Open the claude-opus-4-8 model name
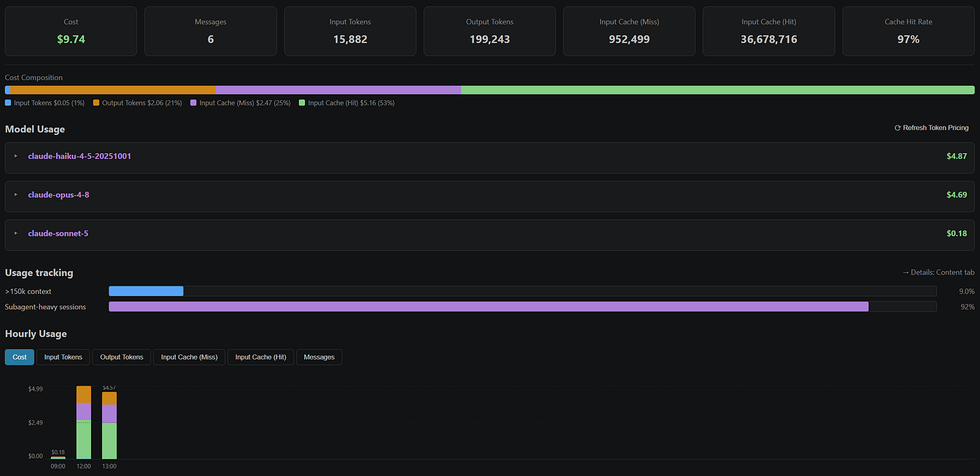The width and height of the screenshot is (980, 476). pyautogui.click(x=58, y=195)
